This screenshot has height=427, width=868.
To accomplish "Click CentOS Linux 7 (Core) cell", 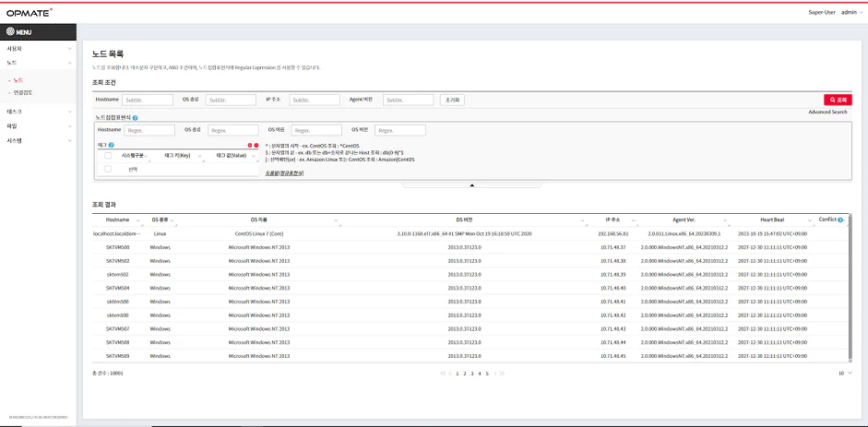I will pyautogui.click(x=259, y=234).
